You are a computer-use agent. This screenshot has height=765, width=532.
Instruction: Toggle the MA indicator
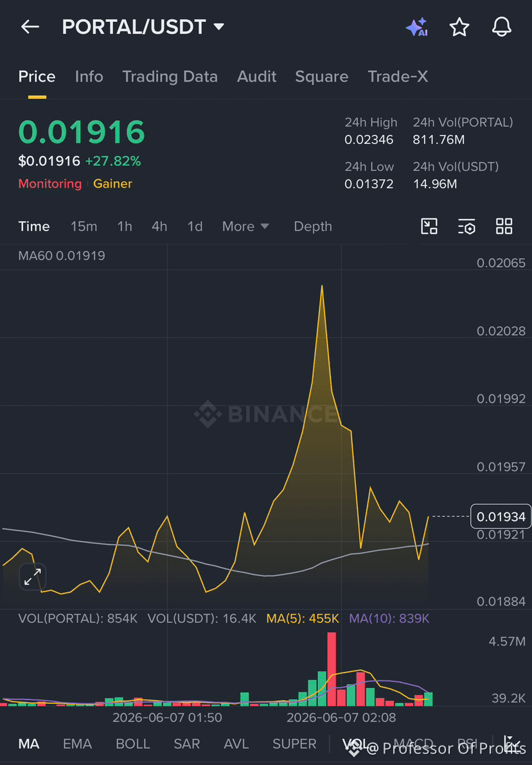(29, 744)
